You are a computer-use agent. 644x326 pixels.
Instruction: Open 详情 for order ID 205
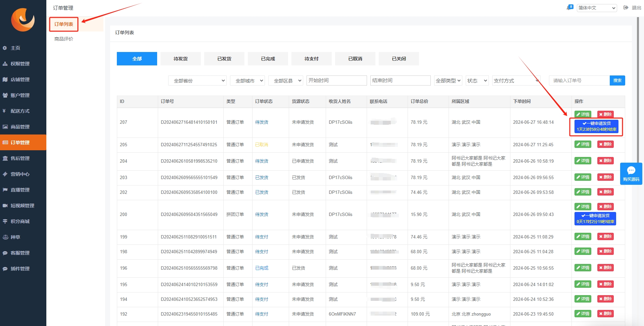[583, 144]
